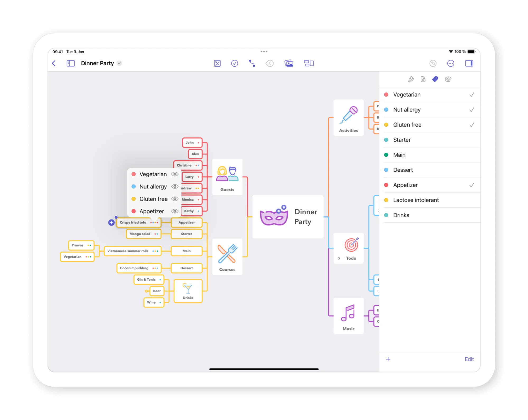The image size is (528, 420).
Task: Click the Edit button in tags panel
Action: click(469, 359)
